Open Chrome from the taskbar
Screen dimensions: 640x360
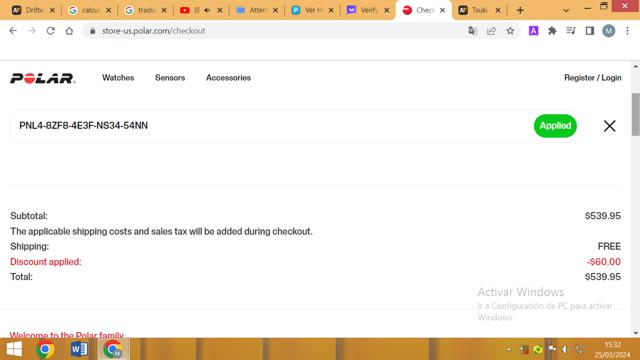click(45, 349)
